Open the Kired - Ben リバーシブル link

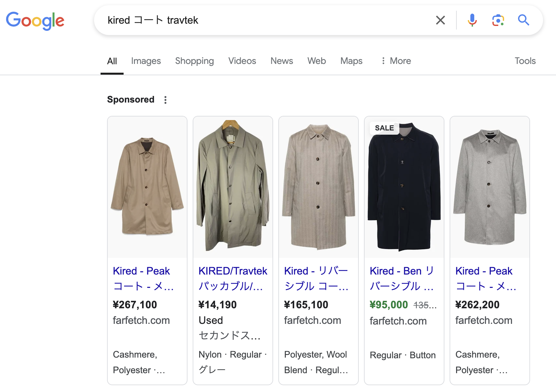[x=402, y=278]
